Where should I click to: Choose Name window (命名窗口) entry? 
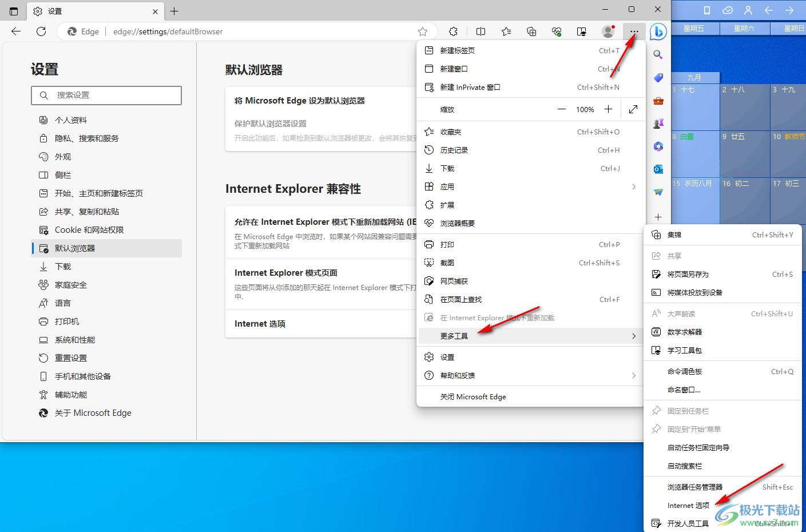(x=723, y=390)
